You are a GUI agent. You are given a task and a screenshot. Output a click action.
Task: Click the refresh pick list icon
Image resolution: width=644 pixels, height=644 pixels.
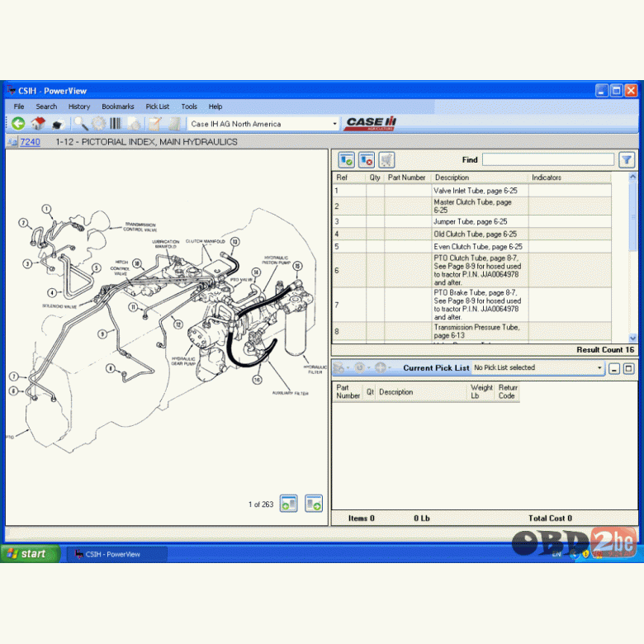point(360,367)
